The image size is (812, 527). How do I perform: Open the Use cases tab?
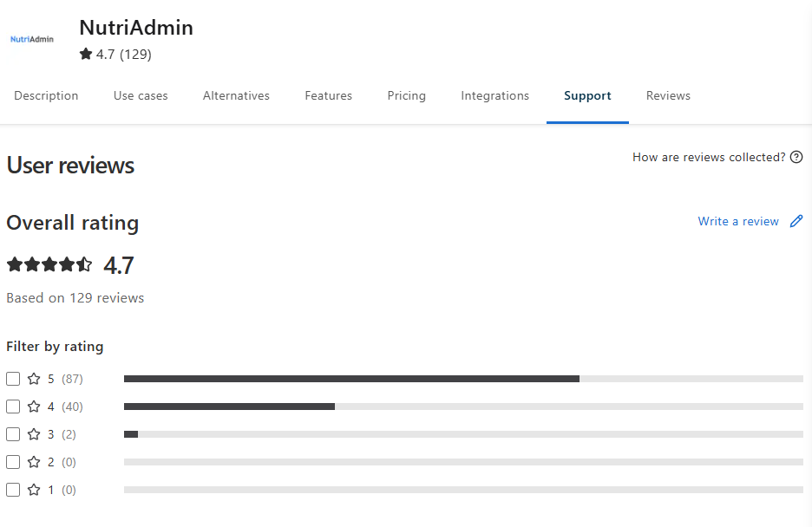point(141,95)
